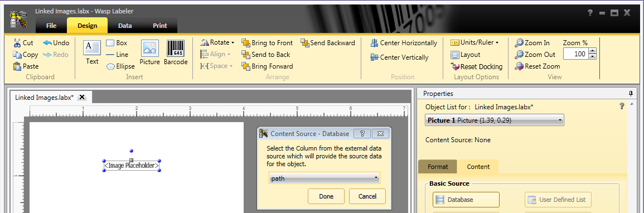Open the Content properties tab

pos(478,167)
